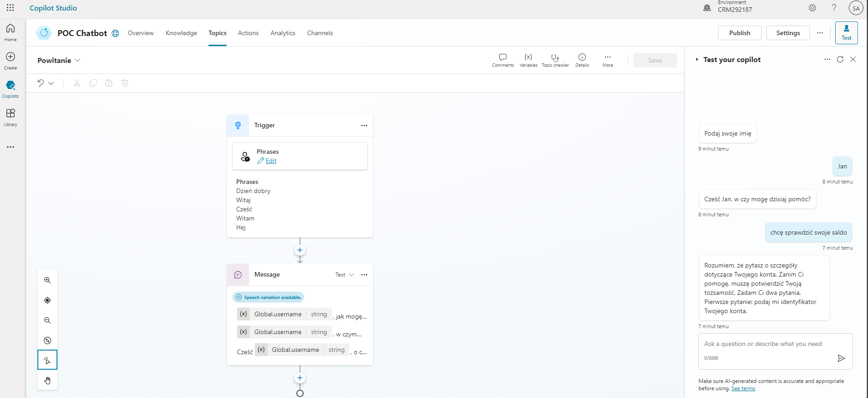
Task: Add node between Trigger and Message
Action: click(x=300, y=250)
